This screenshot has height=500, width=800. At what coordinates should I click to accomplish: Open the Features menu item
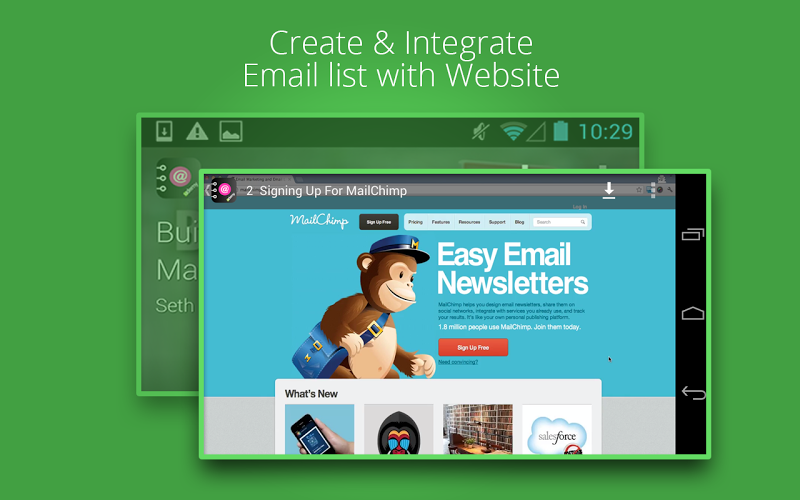[x=441, y=222]
